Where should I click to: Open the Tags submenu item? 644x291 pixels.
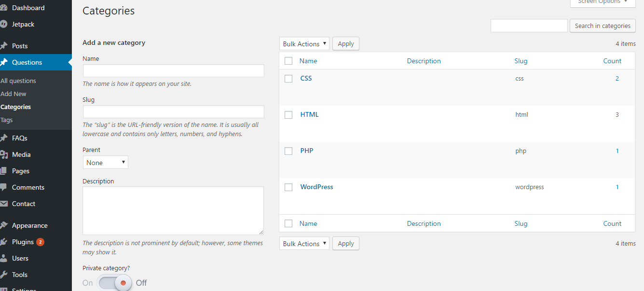point(7,120)
